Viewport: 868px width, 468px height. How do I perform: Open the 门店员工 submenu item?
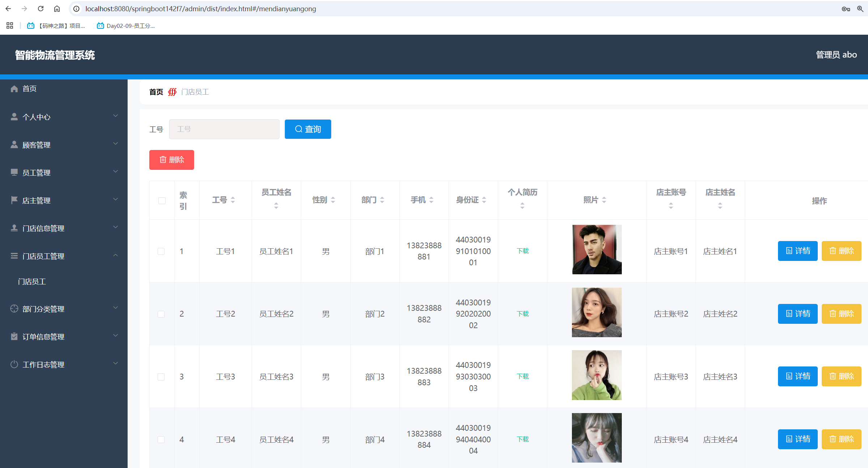[32, 282]
